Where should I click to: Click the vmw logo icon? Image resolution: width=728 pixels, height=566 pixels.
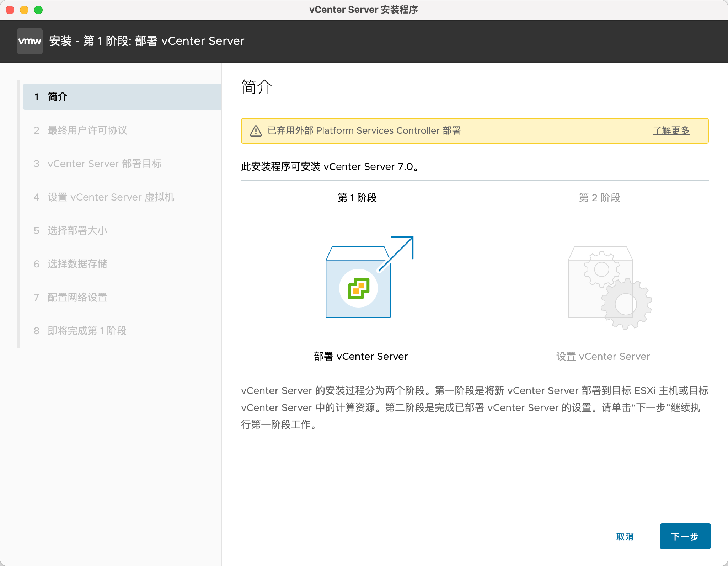(x=30, y=41)
